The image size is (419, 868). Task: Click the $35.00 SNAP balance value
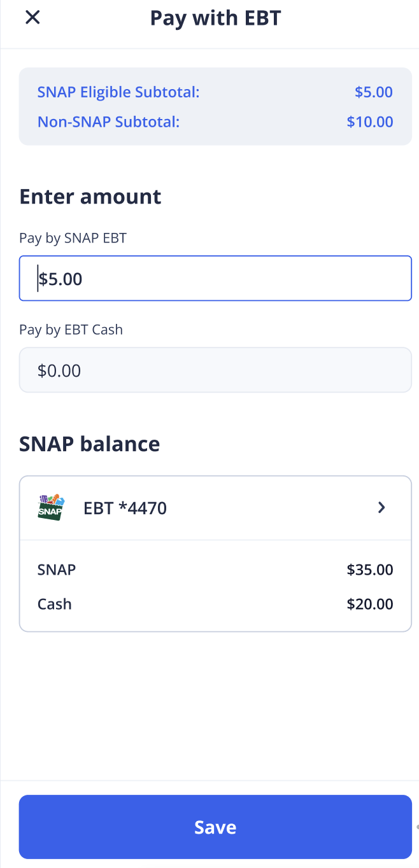370,570
